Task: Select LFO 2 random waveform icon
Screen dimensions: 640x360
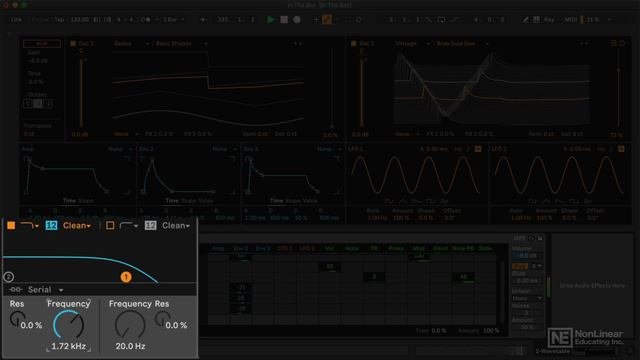Action: pos(587,201)
